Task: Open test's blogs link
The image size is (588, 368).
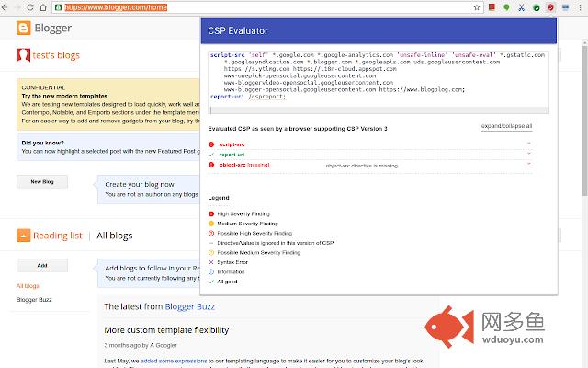Action: click(56, 55)
